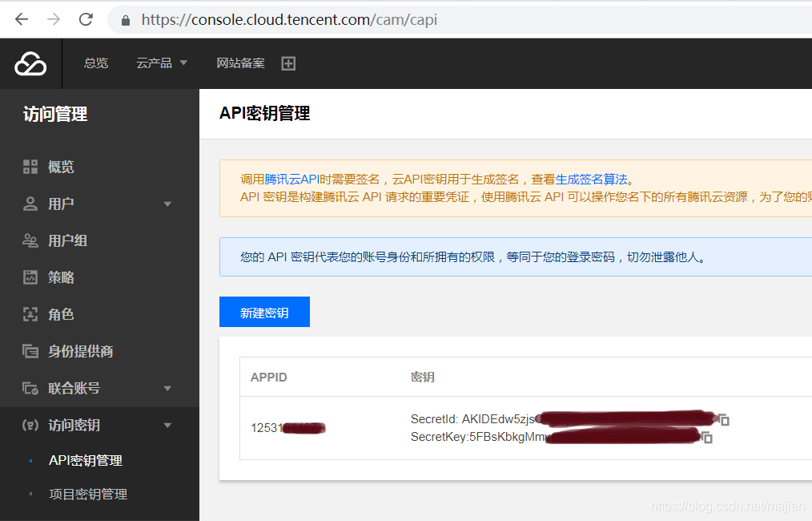Image resolution: width=812 pixels, height=521 pixels.
Task: Click the 策略 policy icon
Action: pos(30,277)
